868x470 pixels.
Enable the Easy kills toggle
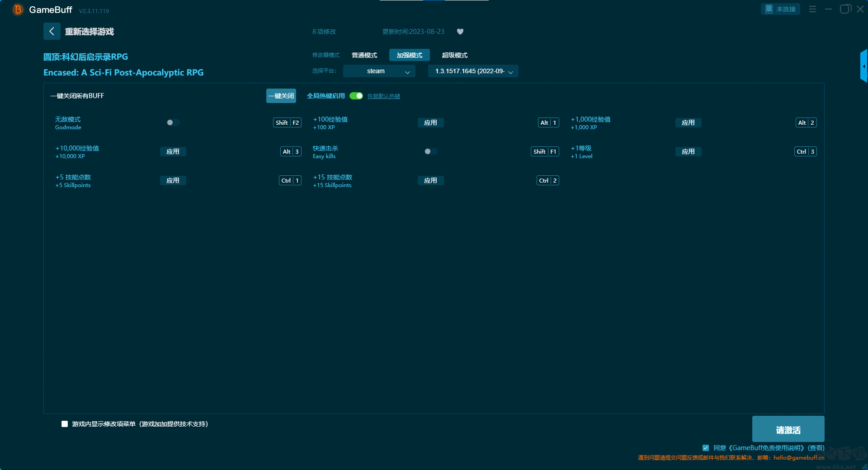coord(430,152)
